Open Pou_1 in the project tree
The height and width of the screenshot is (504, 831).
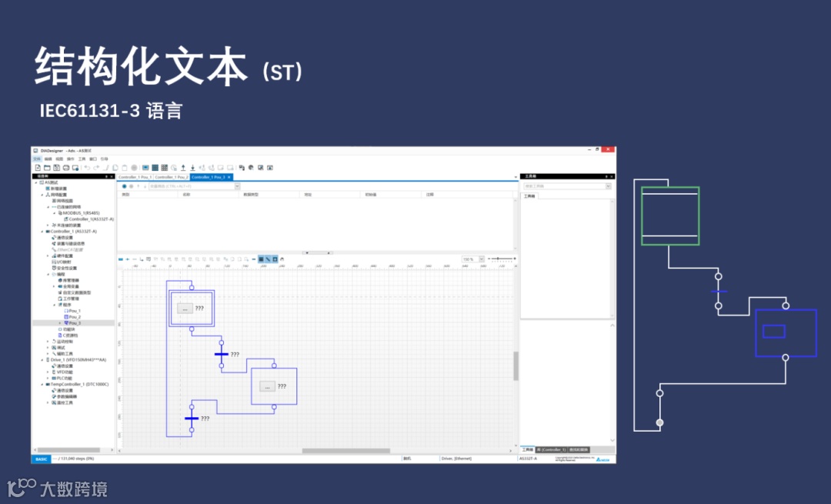point(74,311)
